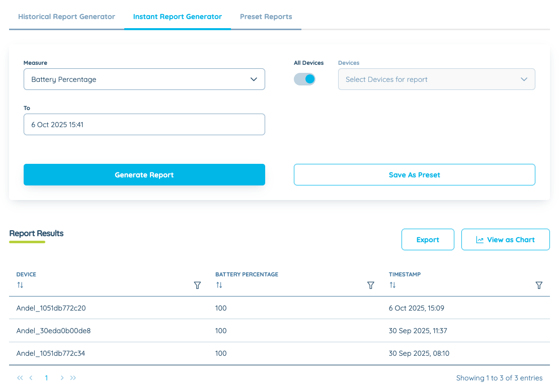Click timestamp 30 Sep 2025, 11:37

[x=418, y=331]
